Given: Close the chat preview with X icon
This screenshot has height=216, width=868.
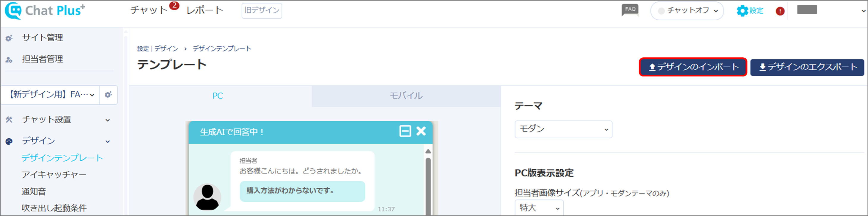Looking at the screenshot, I should [x=421, y=131].
